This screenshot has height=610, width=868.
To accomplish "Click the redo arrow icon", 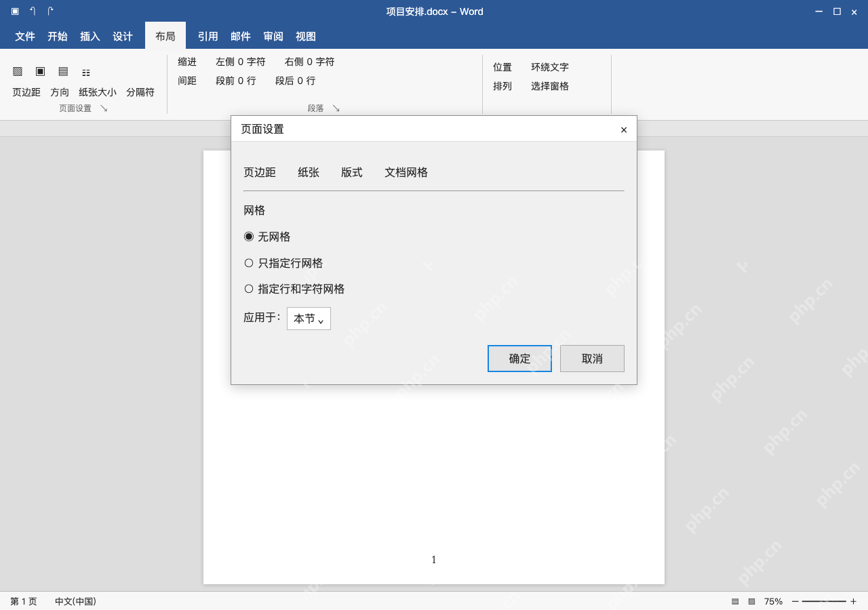I will click(x=50, y=11).
